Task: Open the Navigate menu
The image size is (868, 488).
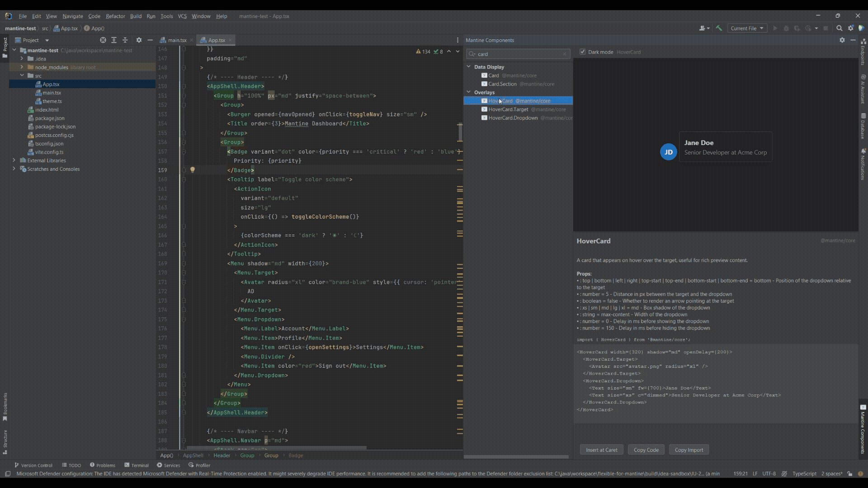Action: [73, 16]
